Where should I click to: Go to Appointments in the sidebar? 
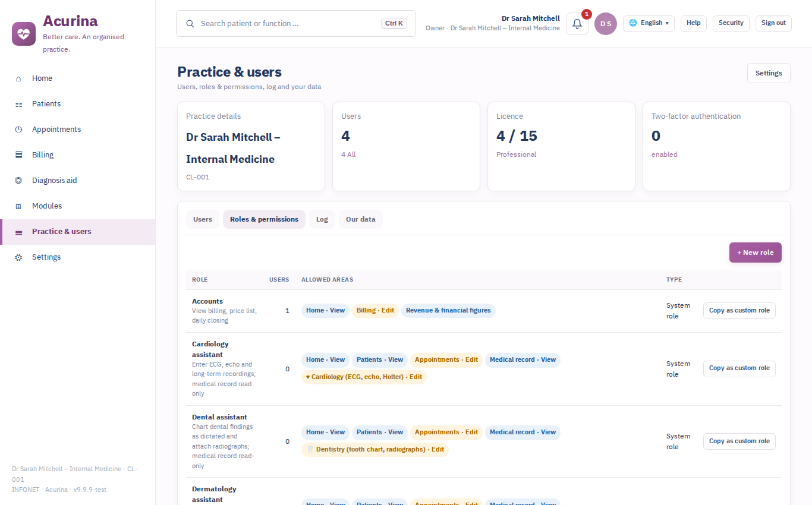[x=78, y=130]
